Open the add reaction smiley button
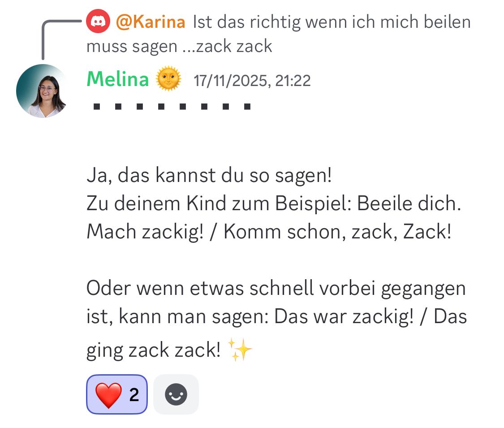 click(176, 394)
